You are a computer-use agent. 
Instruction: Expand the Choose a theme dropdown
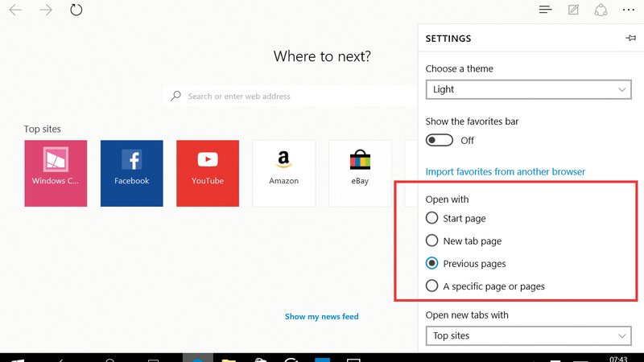(528, 89)
